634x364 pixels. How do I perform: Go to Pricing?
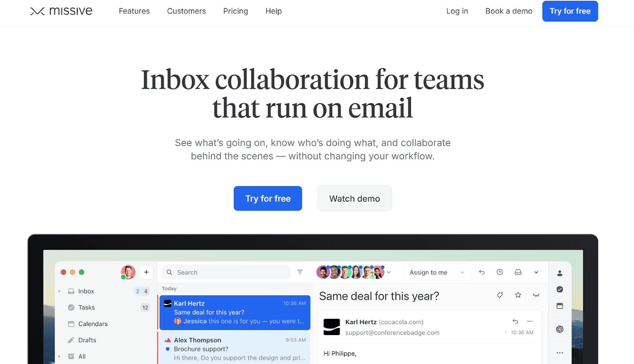click(235, 11)
